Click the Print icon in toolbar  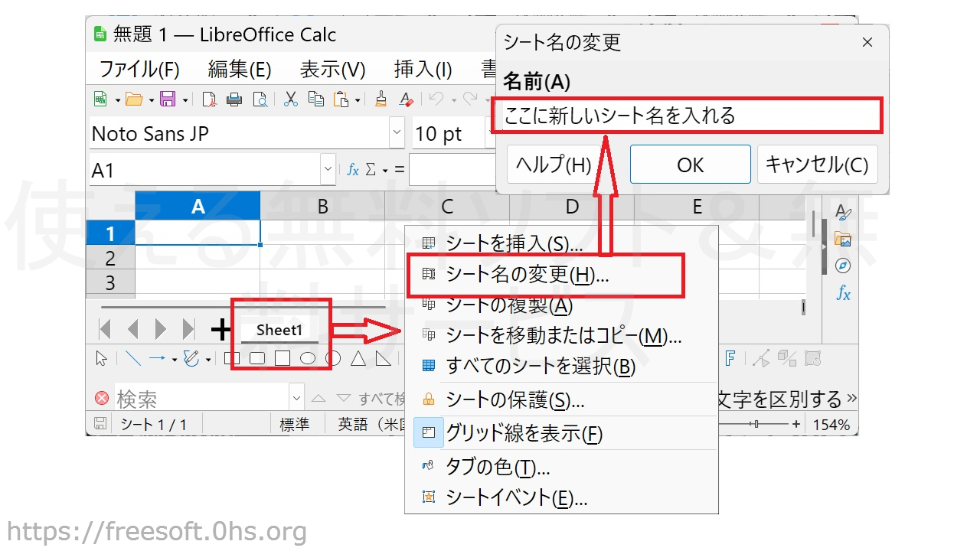click(235, 99)
